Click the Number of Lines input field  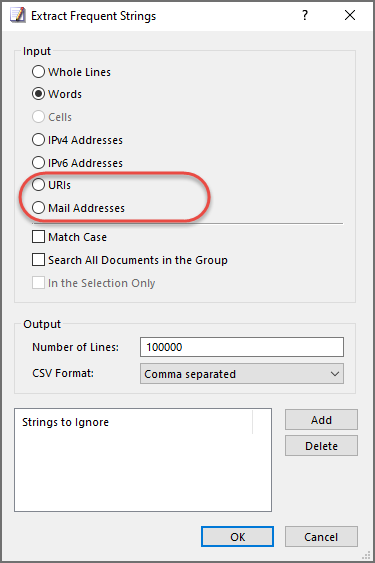(242, 347)
